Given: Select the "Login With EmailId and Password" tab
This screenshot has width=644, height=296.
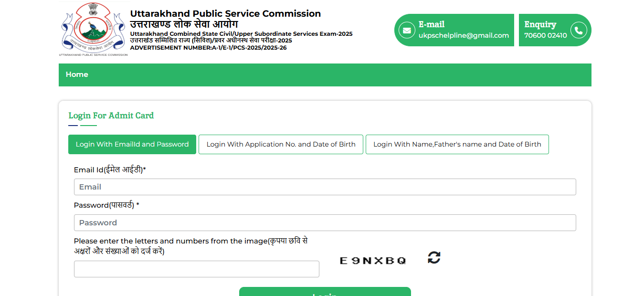Looking at the screenshot, I should click(132, 144).
